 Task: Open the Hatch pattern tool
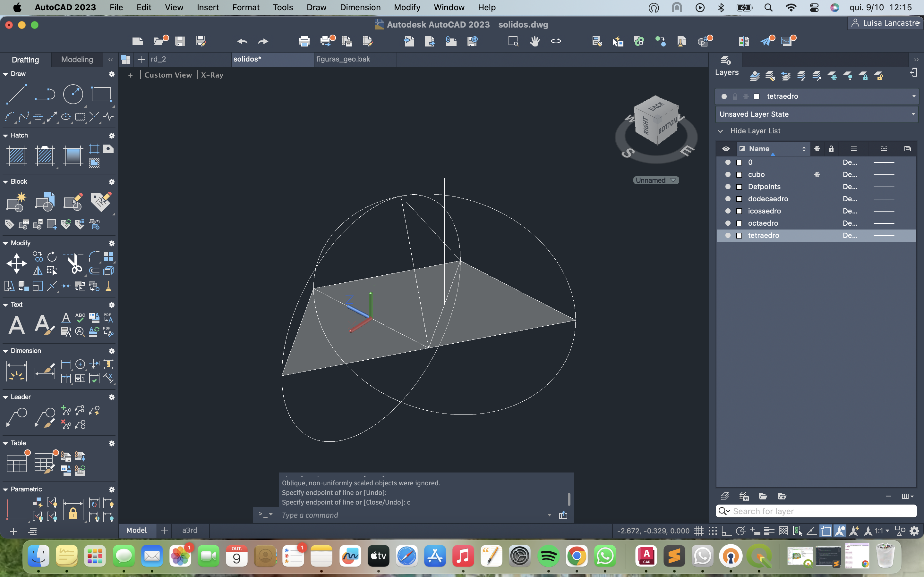(16, 156)
